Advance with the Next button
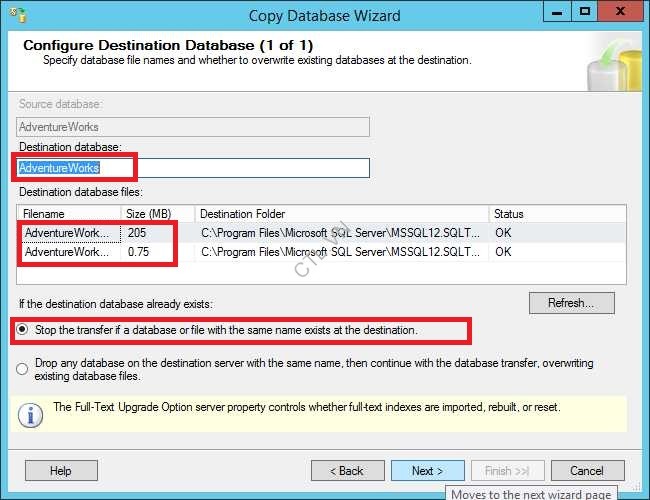Screen dimensions: 650x500 click(x=427, y=470)
